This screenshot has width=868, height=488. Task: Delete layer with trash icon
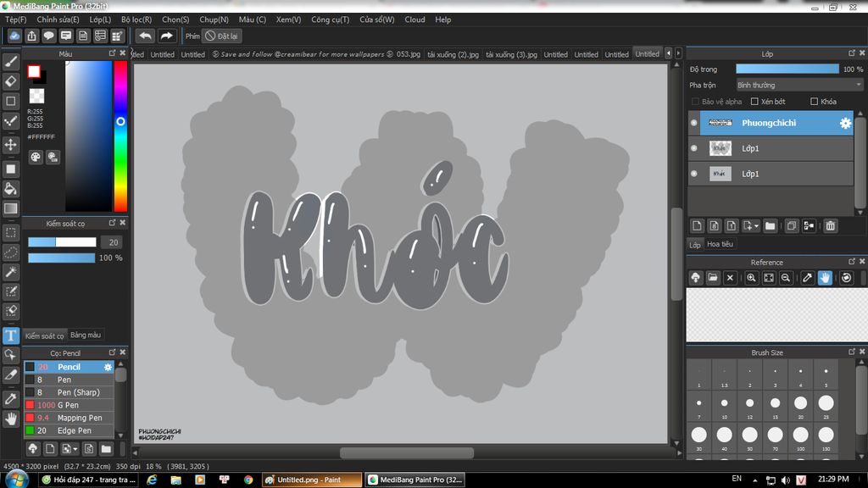click(831, 225)
